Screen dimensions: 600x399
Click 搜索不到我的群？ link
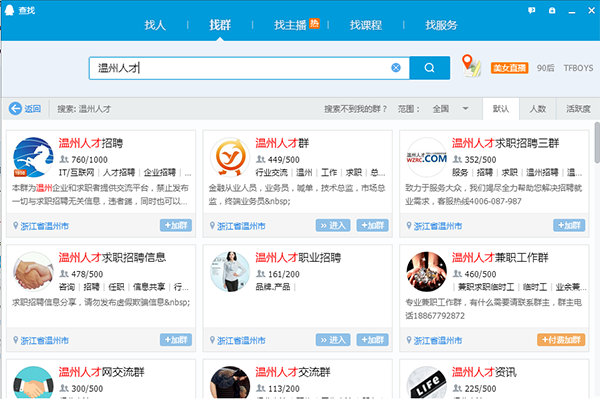click(x=355, y=109)
